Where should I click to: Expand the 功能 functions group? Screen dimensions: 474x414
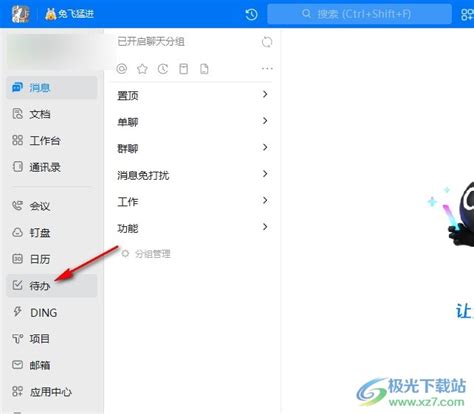tap(192, 228)
